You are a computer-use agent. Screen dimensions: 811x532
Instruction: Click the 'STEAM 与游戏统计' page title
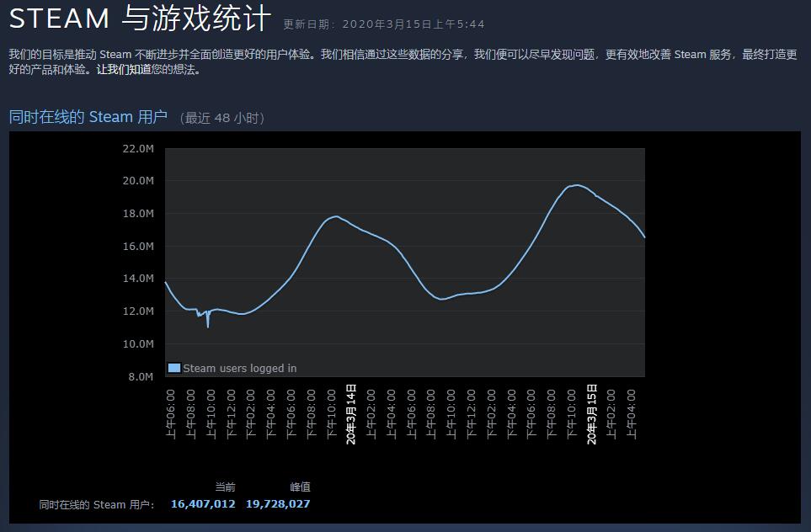pos(141,19)
